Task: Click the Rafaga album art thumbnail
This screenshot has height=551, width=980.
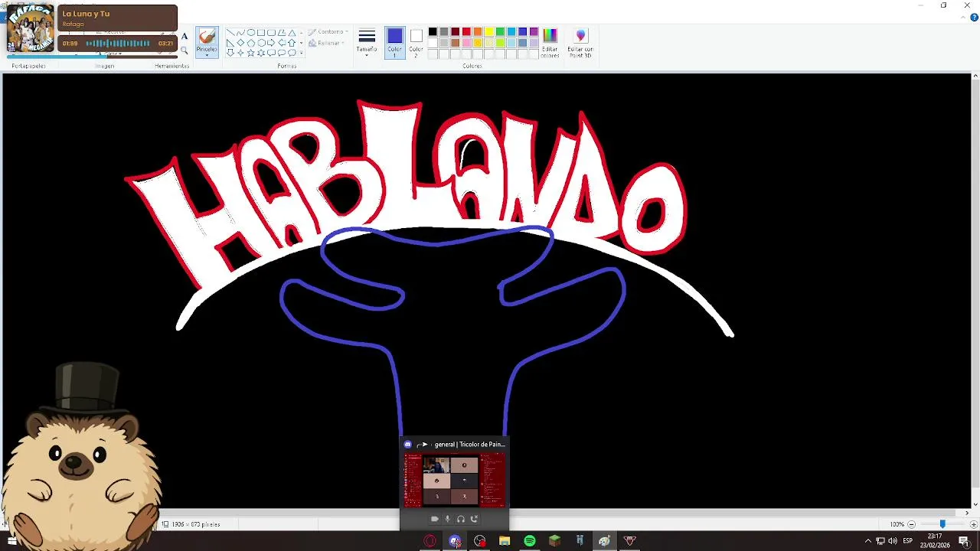Action: pos(31,28)
